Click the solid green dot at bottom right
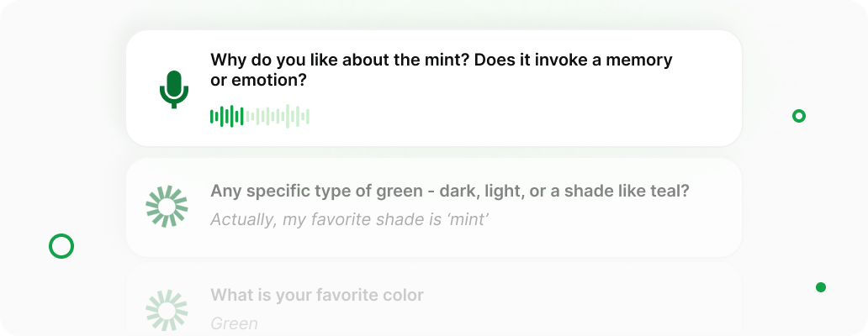The image size is (868, 336). (x=821, y=287)
